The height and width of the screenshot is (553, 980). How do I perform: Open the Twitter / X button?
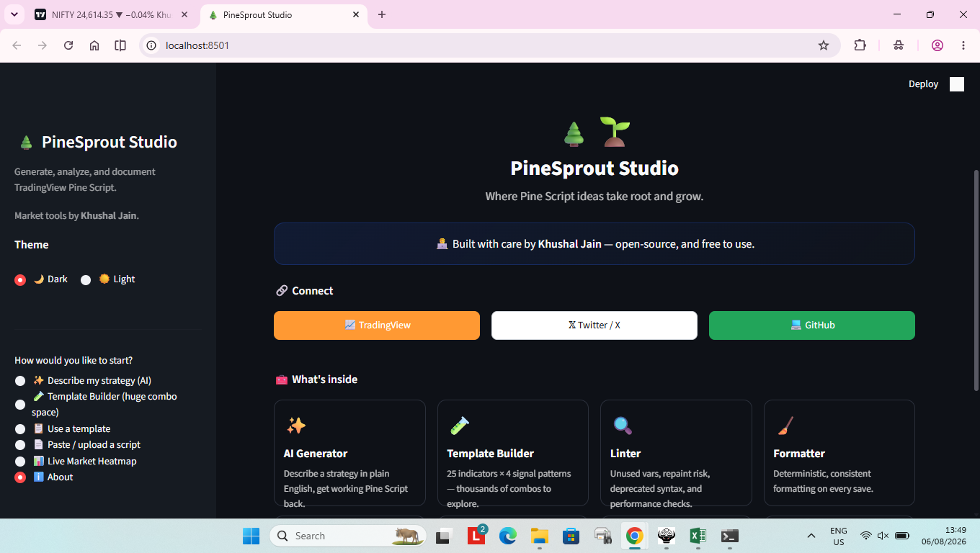[594, 325]
